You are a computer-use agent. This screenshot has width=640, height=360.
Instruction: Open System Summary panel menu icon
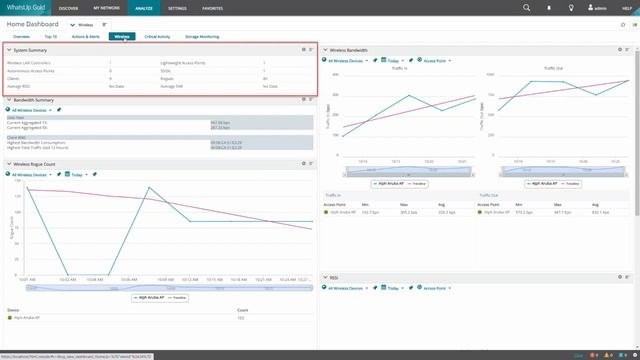point(311,50)
